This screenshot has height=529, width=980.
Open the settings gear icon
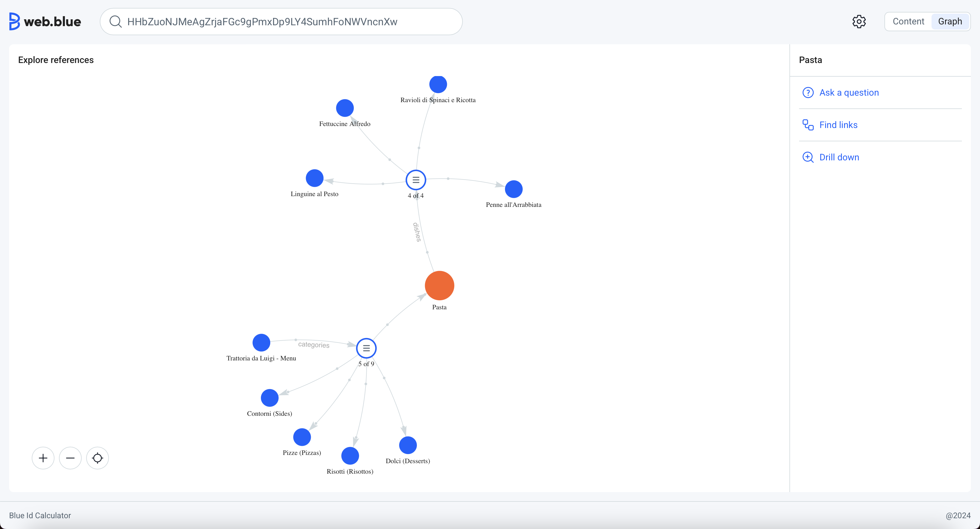tap(859, 22)
